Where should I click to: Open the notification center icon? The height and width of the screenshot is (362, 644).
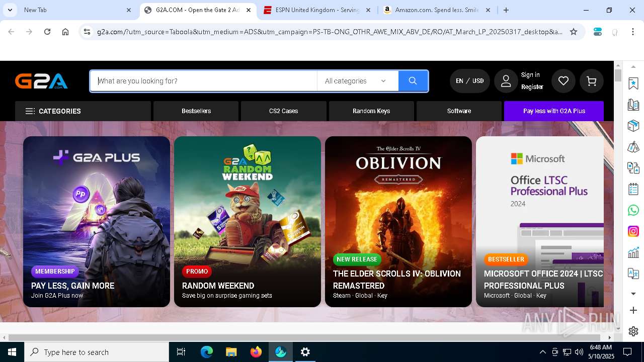[627, 352]
